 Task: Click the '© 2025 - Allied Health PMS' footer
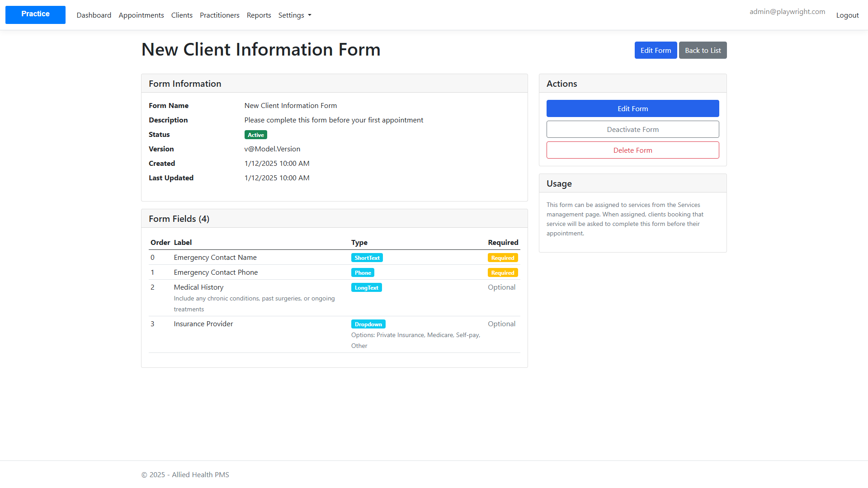185,474
